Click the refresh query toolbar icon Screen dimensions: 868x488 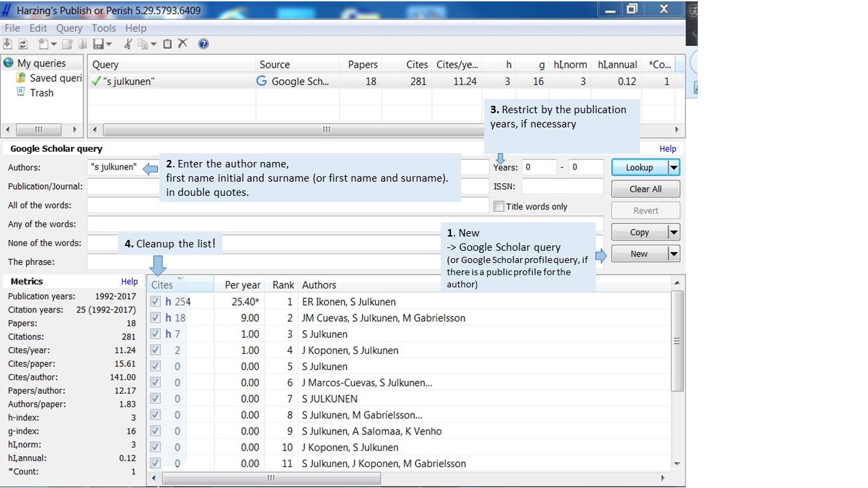tap(23, 44)
